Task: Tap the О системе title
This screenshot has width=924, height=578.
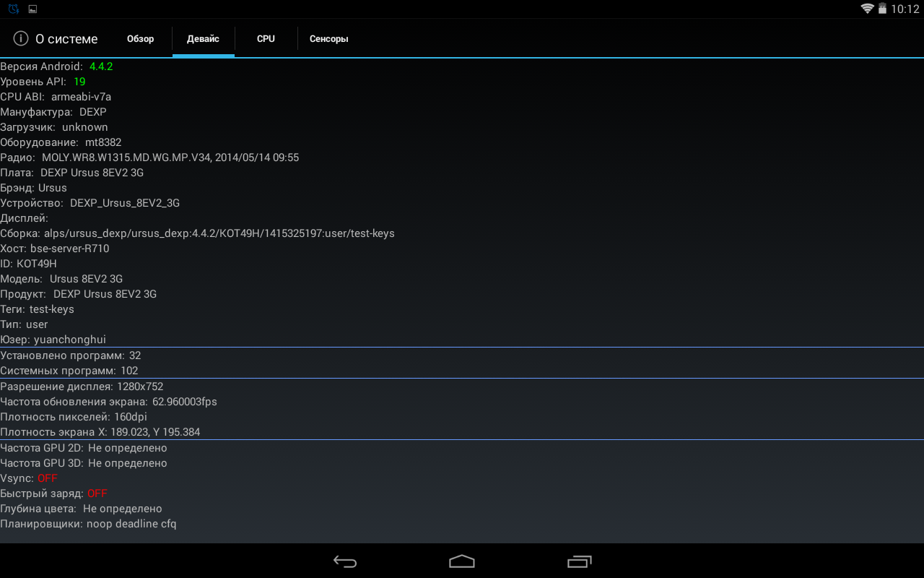Action: tap(66, 39)
